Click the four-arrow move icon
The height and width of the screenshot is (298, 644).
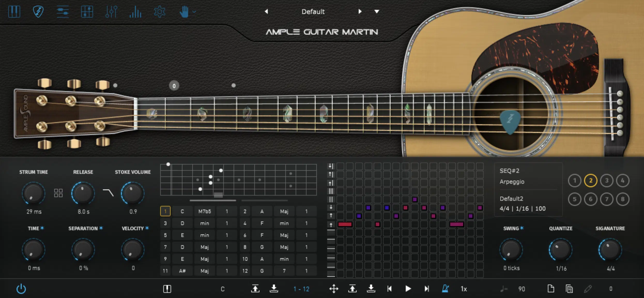tap(334, 289)
